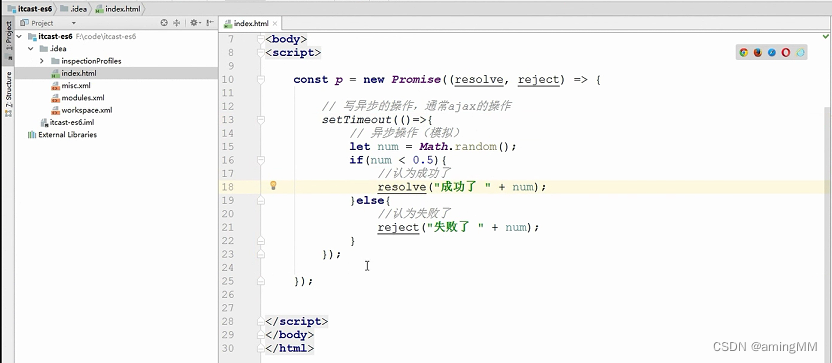The height and width of the screenshot is (363, 832).
Task: Click the closing html tag on line 30
Action: [x=290, y=348]
